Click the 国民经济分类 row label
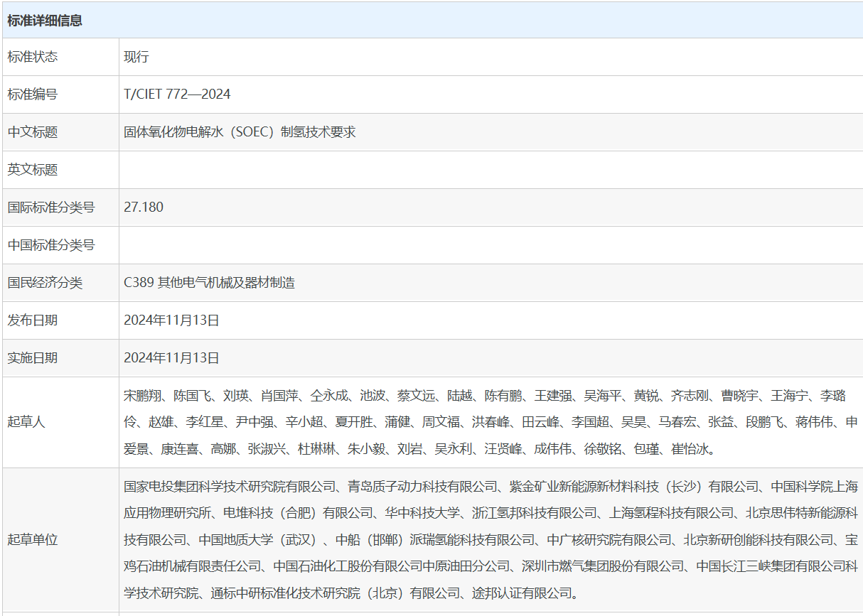This screenshot has width=863, height=616. [45, 283]
